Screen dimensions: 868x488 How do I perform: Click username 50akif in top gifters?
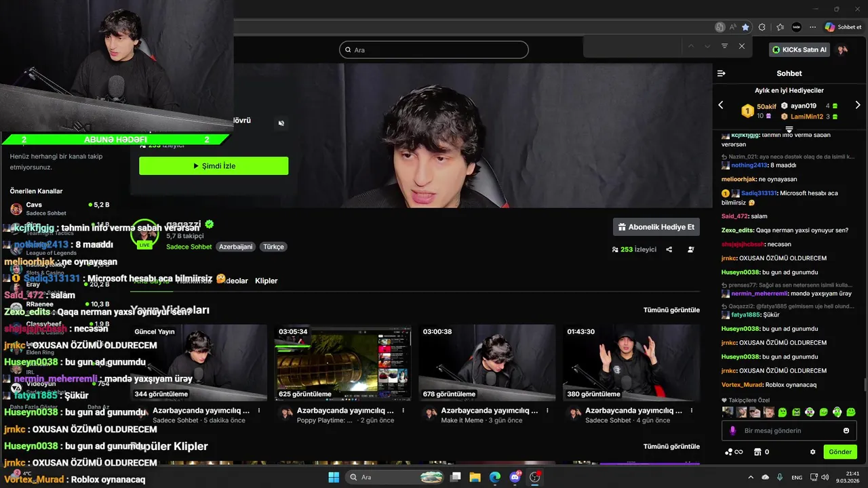point(766,106)
